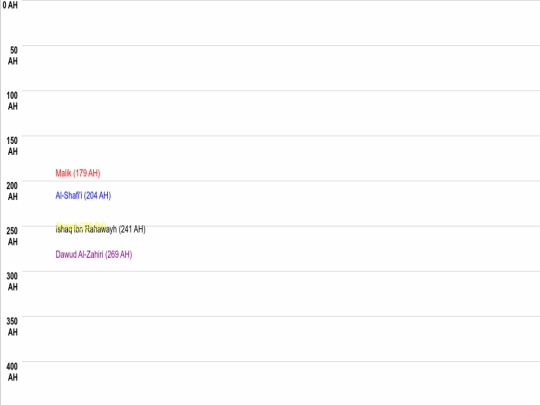Click the purple "Dawud Al-Zahiri (269 AH)" entry
This screenshot has width=540, height=405.
[94, 255]
